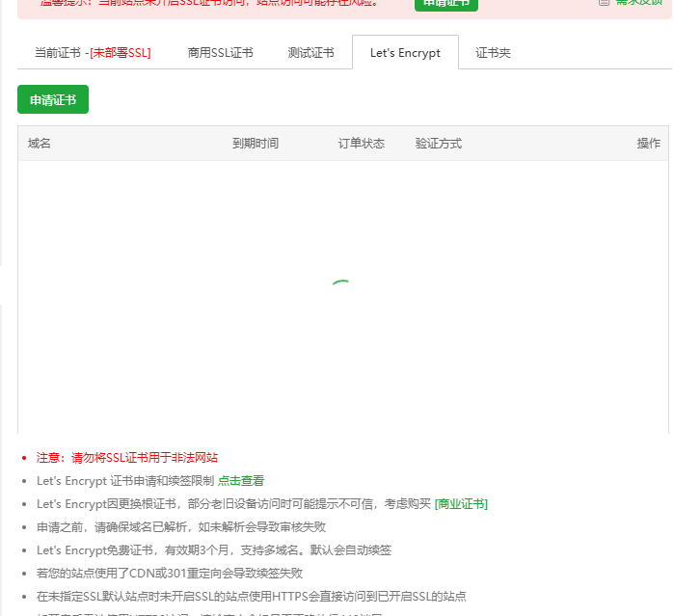
Task: Click the 到期时间 column header
Action: click(x=256, y=143)
